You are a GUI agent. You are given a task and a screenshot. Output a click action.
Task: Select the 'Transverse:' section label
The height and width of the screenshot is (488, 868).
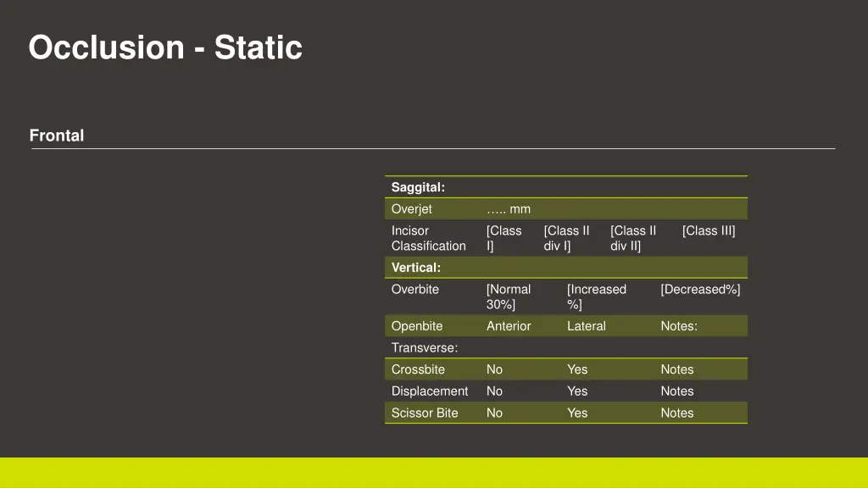(x=425, y=348)
